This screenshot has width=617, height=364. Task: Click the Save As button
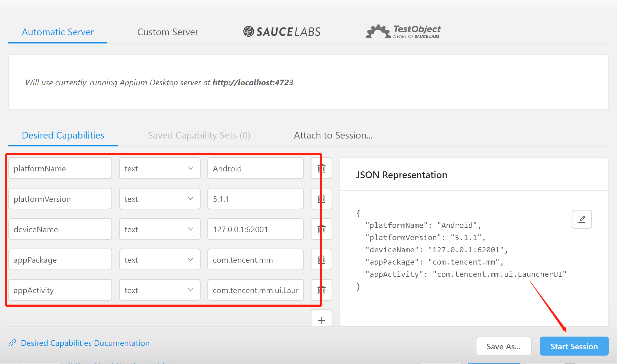(x=503, y=346)
